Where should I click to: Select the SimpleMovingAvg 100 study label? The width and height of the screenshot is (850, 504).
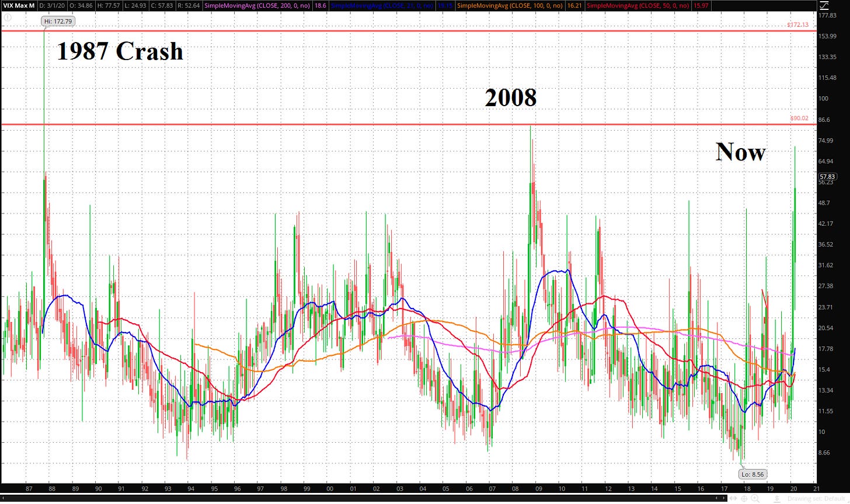tap(510, 5)
